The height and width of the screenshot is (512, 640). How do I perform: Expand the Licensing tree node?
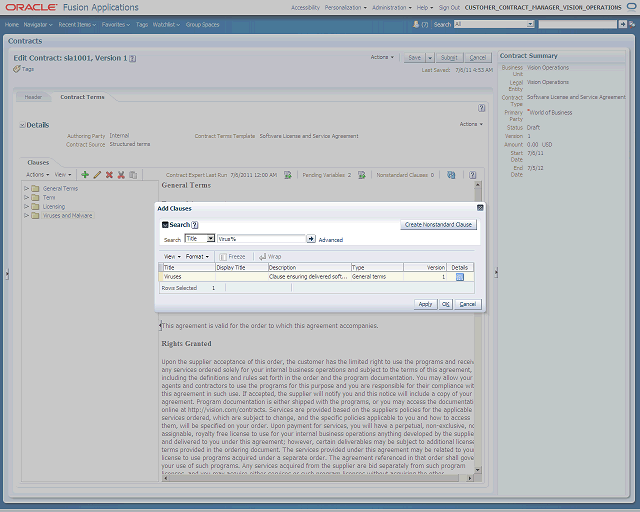26,206
